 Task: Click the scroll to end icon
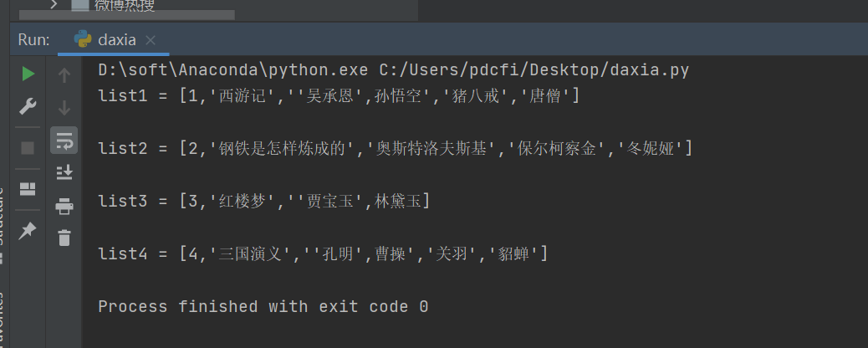pos(64,172)
